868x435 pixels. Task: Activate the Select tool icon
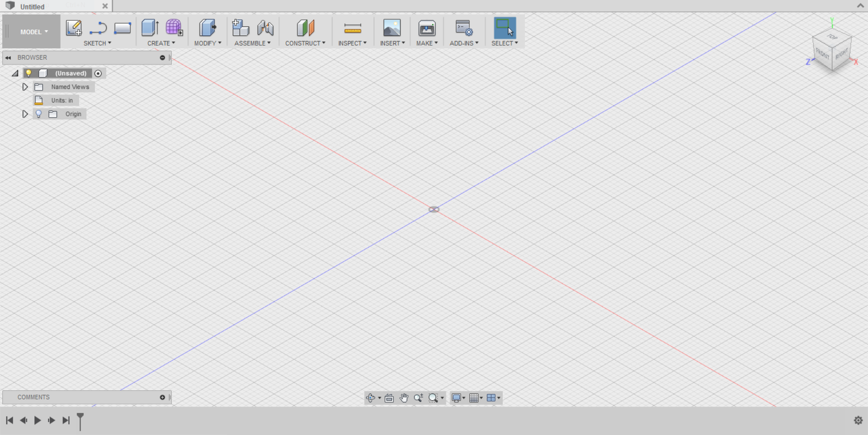tap(505, 28)
